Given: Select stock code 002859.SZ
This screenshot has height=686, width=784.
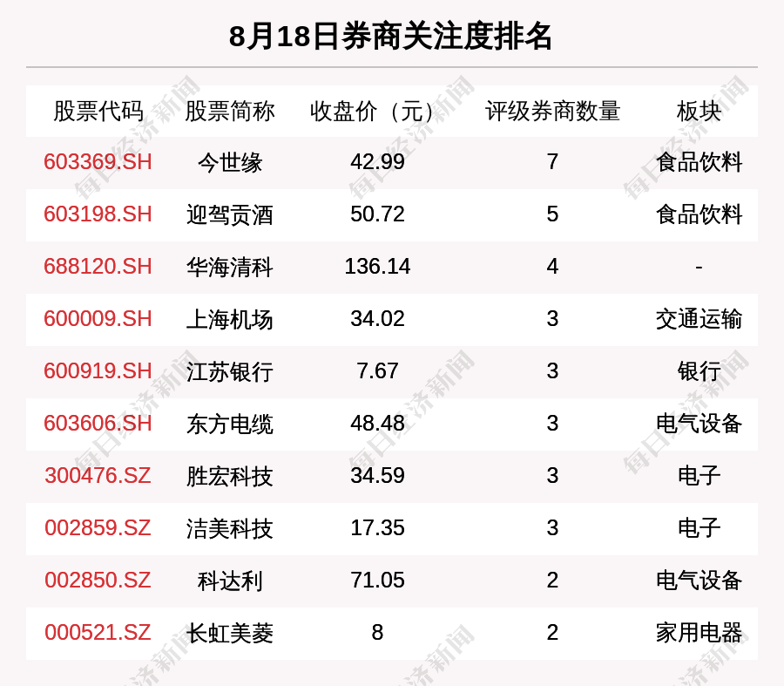Looking at the screenshot, I should coord(98,528).
